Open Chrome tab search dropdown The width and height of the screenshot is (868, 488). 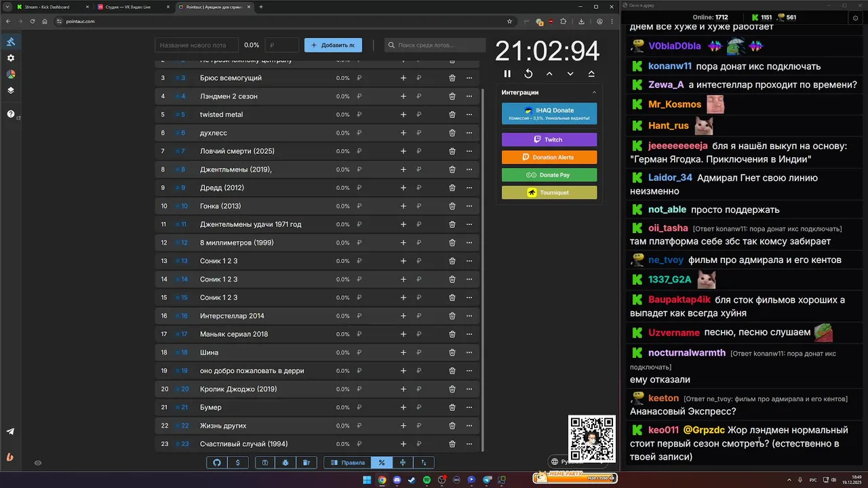6,7
